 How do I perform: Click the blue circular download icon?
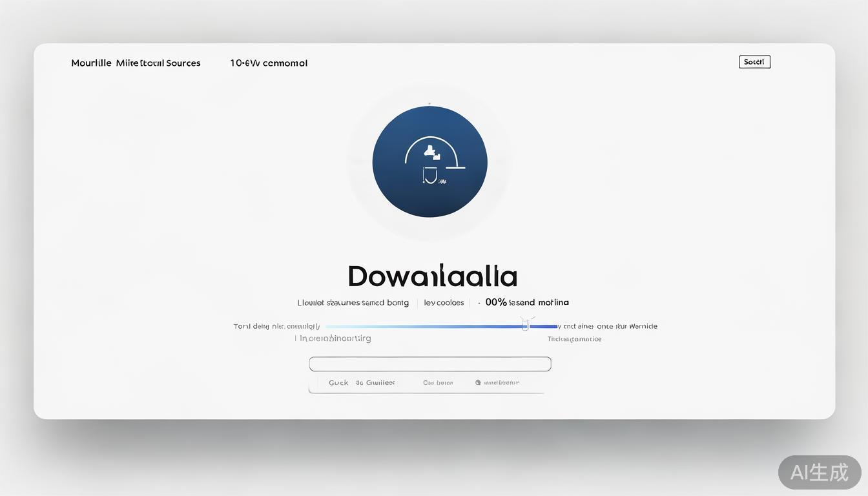[429, 161]
